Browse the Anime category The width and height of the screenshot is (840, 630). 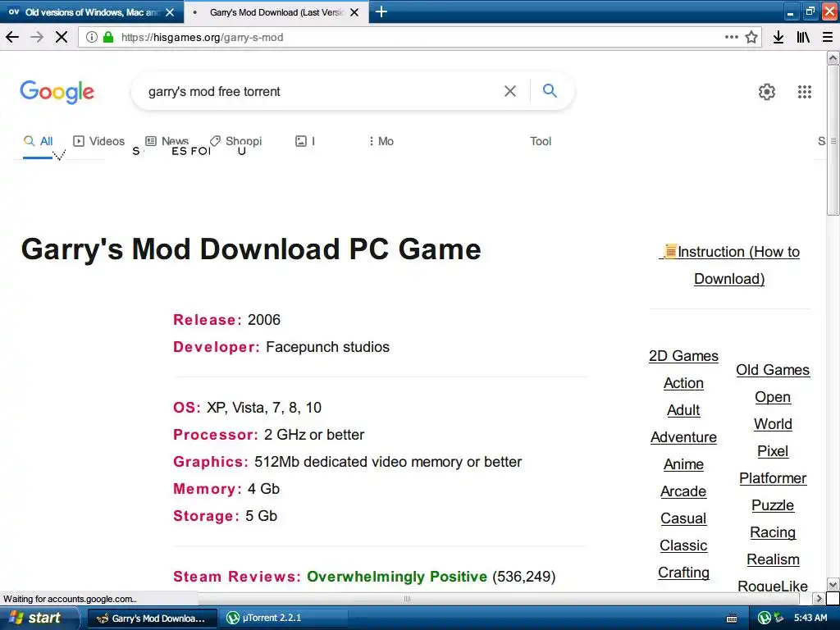683,464
